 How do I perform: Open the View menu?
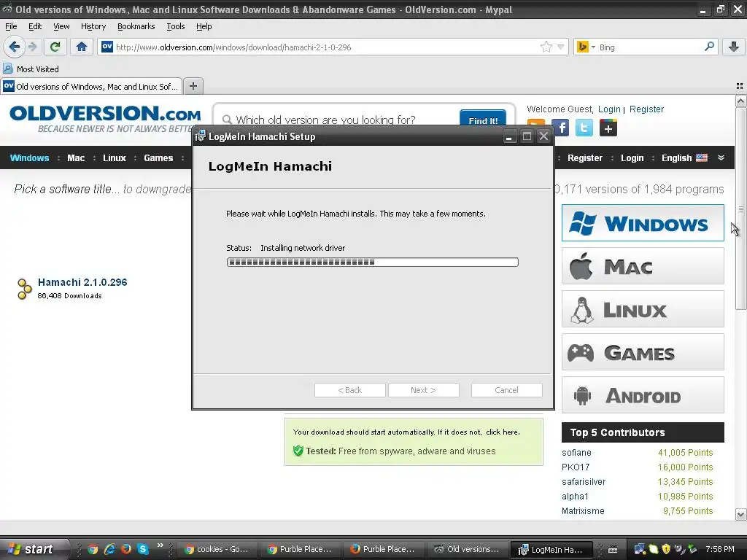pyautogui.click(x=61, y=26)
